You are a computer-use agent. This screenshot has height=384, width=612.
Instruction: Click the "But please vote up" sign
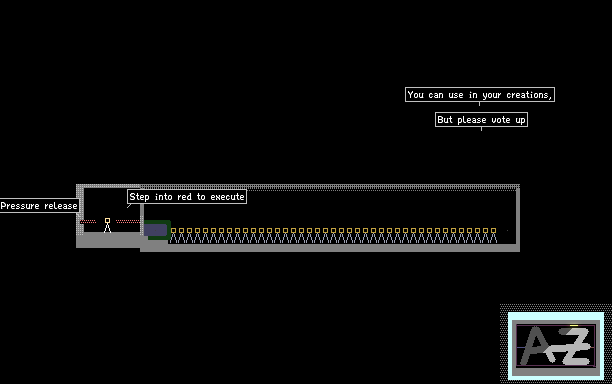click(x=481, y=120)
